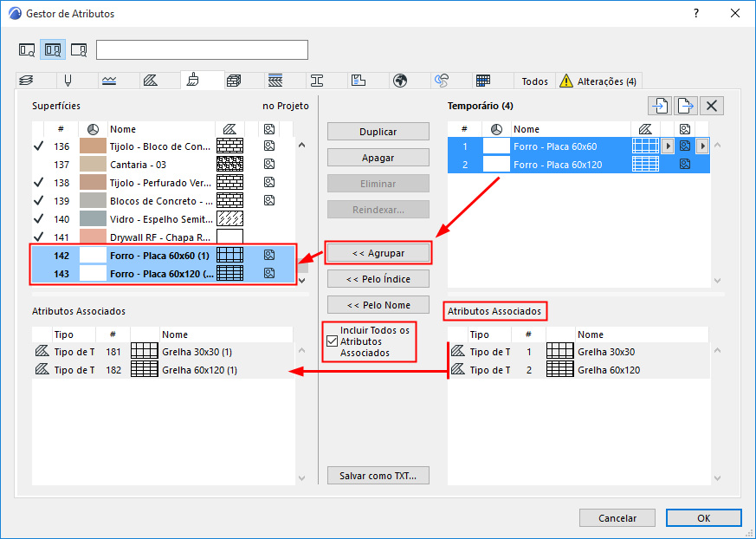
Task: Select Grelha 30x30 (1) associated attribute
Action: tap(164, 352)
